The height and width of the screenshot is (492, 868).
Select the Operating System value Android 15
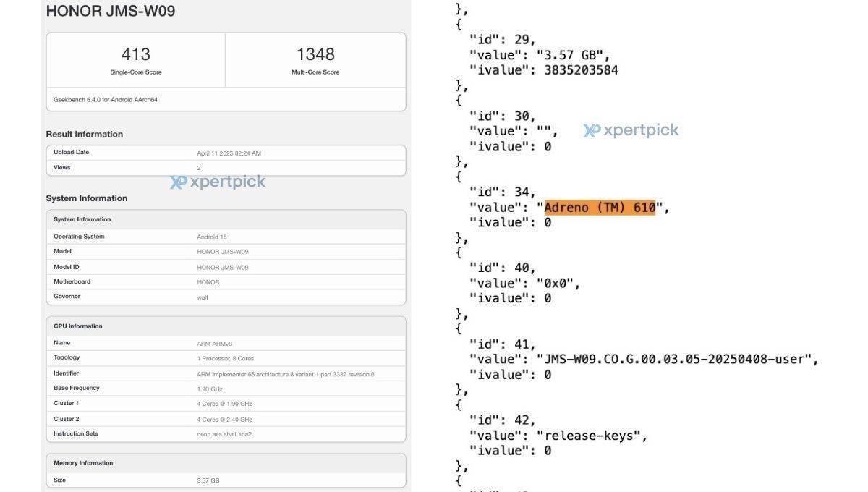tap(211, 237)
